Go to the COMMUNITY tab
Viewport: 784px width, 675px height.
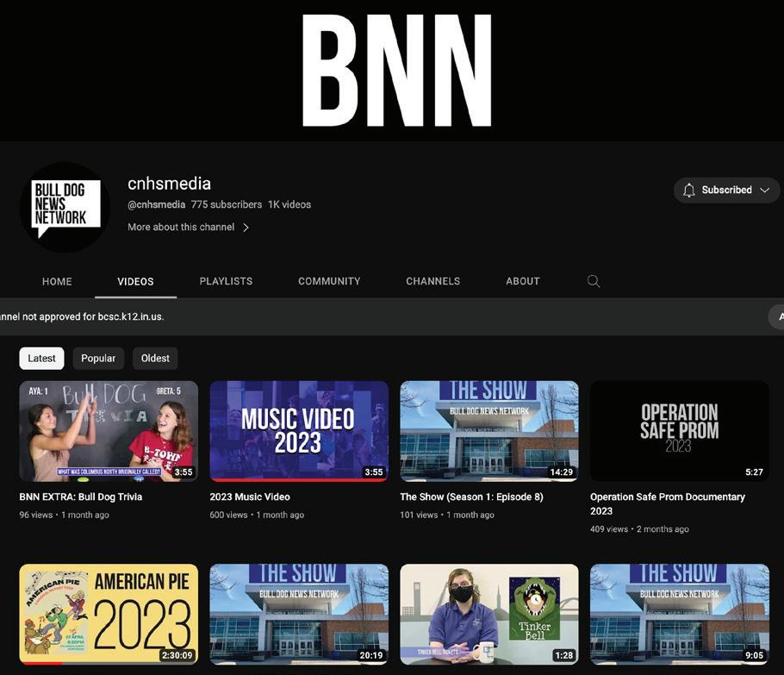(329, 281)
